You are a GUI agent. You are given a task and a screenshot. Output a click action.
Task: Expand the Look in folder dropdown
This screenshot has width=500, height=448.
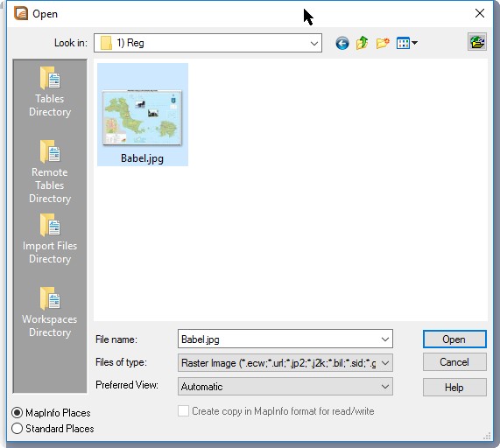click(x=314, y=44)
